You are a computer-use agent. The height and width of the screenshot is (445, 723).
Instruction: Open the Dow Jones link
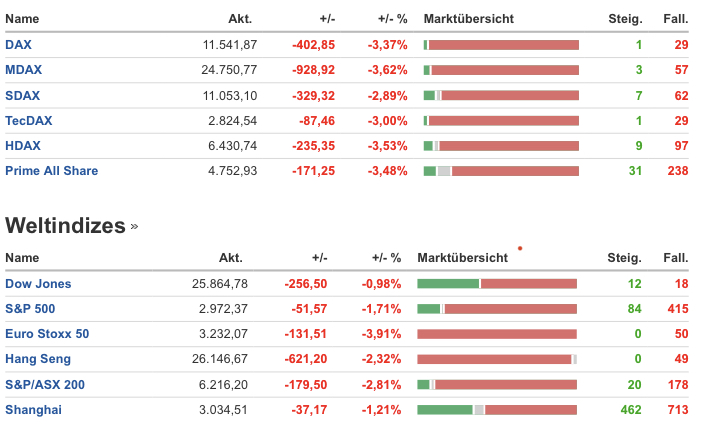point(38,284)
